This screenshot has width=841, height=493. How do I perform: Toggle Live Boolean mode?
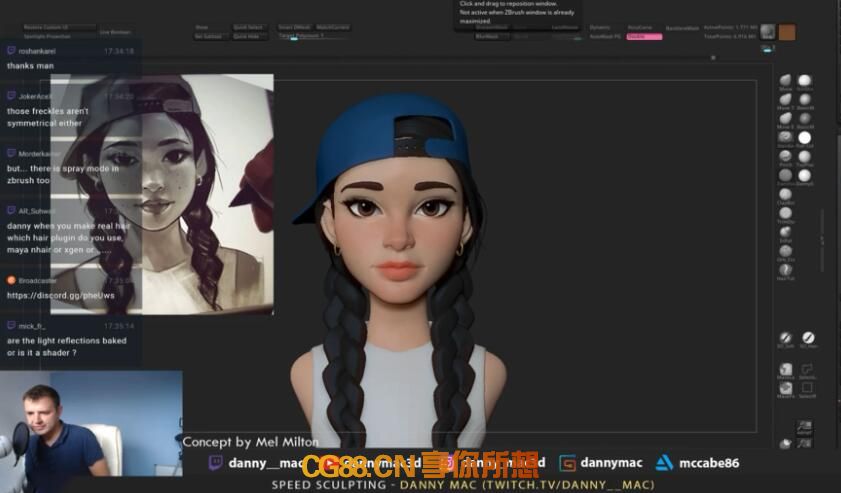coord(115,32)
